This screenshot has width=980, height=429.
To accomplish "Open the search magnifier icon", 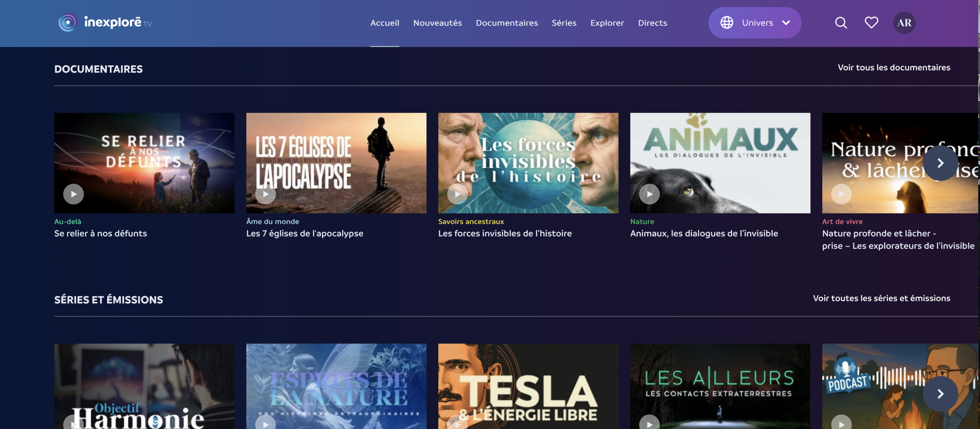I will click(841, 23).
